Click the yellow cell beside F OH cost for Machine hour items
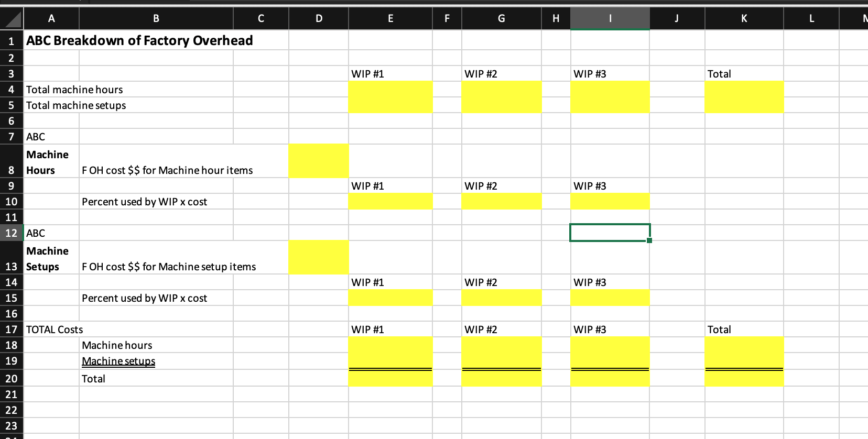This screenshot has height=439, width=868. point(318,161)
